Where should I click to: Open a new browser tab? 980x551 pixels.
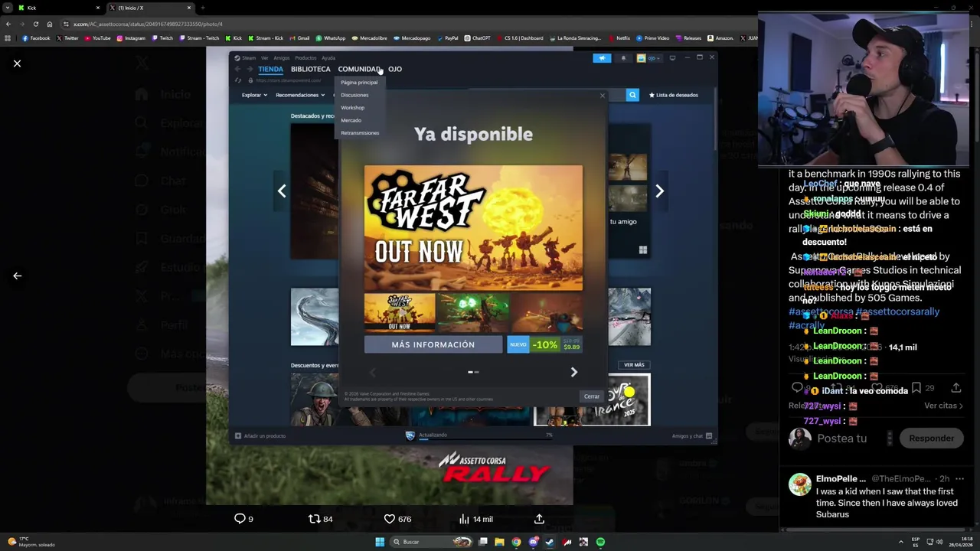coord(202,8)
